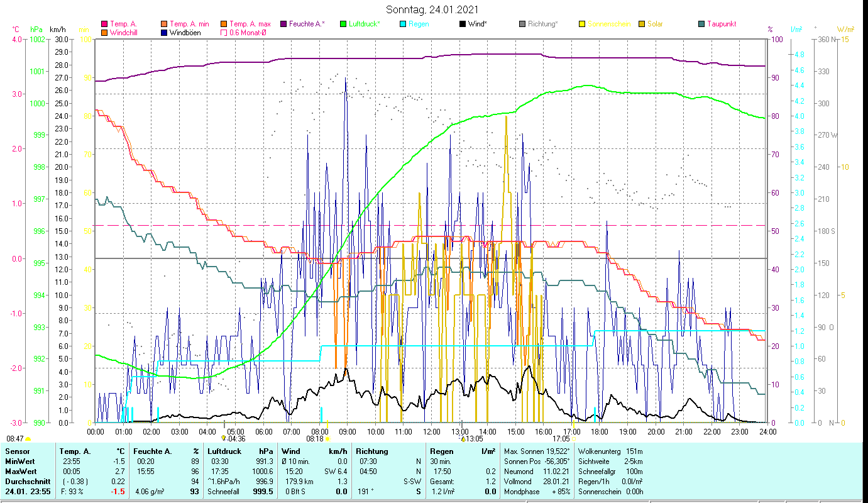Viewport: 868px width, 503px height.
Task: Select the Temp. A. max legend entry
Action: [246, 24]
